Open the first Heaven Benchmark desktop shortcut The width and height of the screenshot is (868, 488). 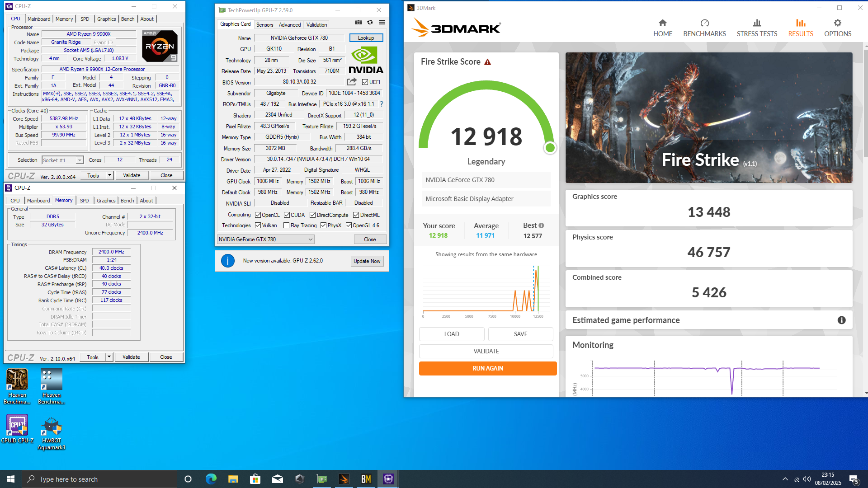coord(17,386)
